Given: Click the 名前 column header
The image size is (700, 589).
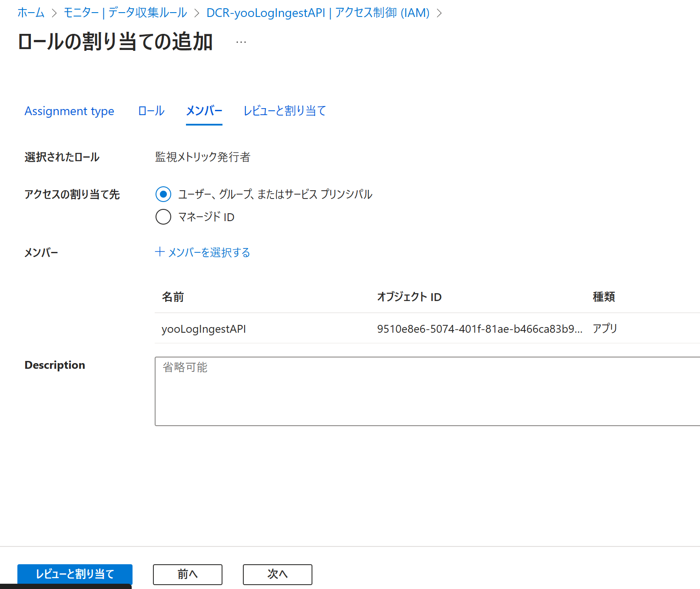Looking at the screenshot, I should coord(173,297).
